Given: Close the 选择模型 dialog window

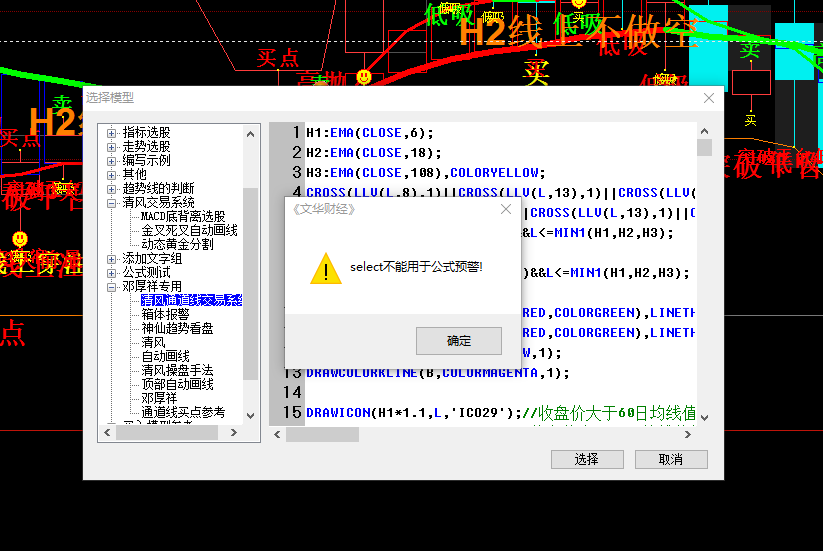Looking at the screenshot, I should (x=709, y=98).
